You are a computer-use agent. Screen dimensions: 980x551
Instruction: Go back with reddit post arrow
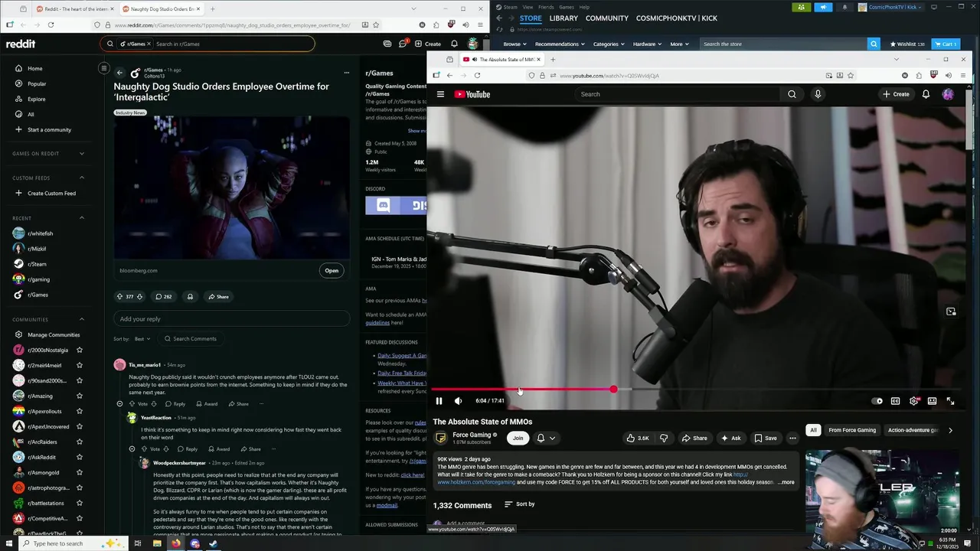(x=119, y=73)
